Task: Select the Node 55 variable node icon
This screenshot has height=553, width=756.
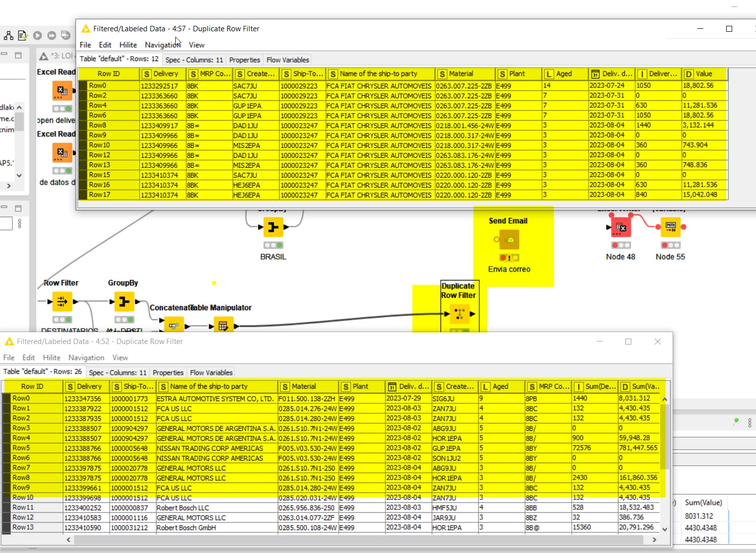Action: click(x=671, y=227)
